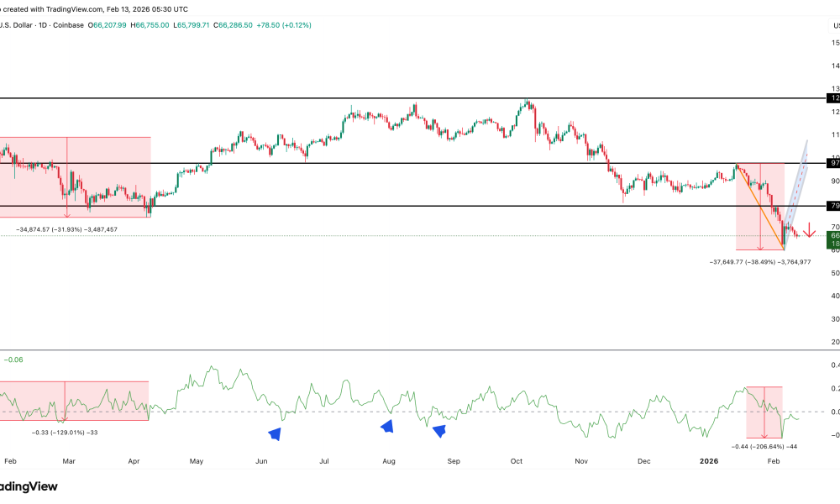This screenshot has height=504, width=840.
Task: Click the blue arrow marker before September
Action: coord(438,431)
